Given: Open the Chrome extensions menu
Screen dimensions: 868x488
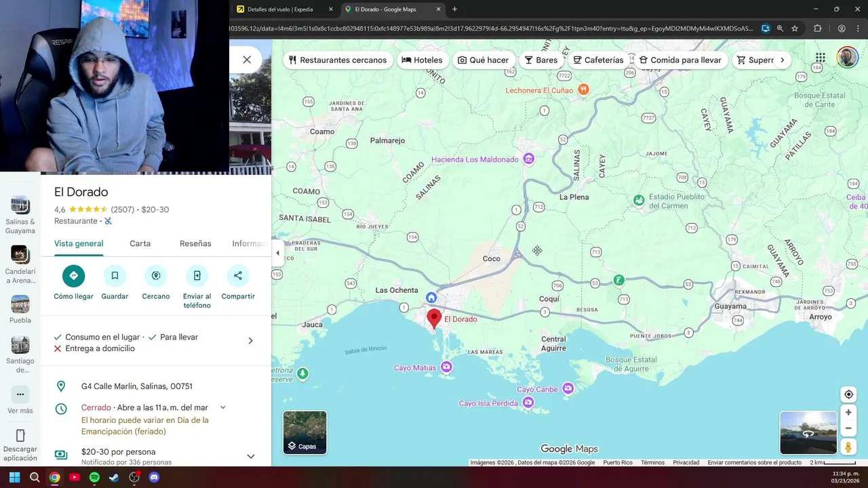Looking at the screenshot, I should (x=817, y=28).
